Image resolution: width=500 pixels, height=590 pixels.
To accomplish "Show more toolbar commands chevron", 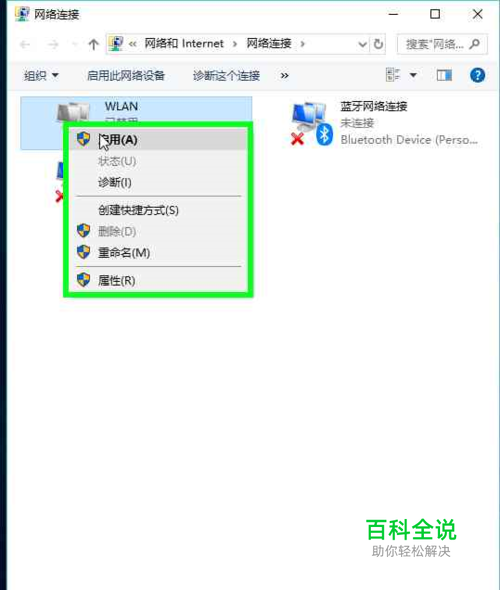I will tap(284, 76).
